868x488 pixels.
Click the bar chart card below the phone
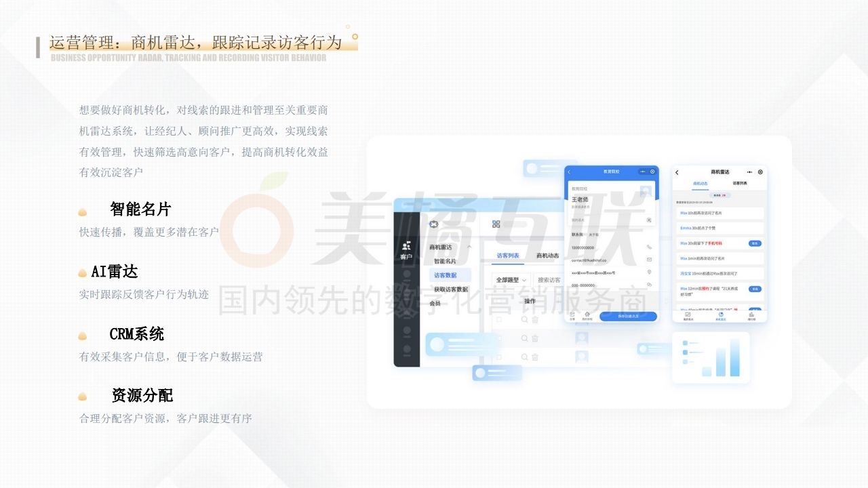coord(711,357)
